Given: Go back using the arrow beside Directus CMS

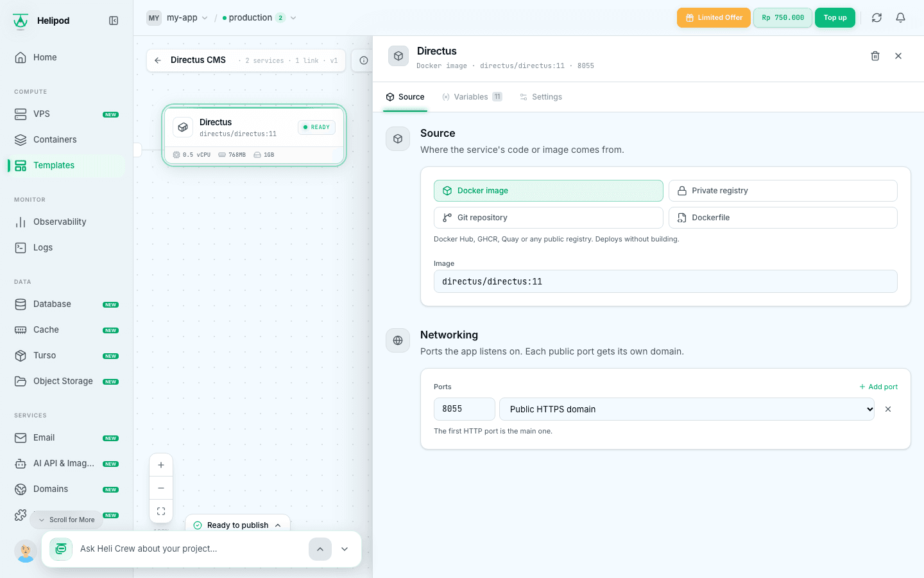Looking at the screenshot, I should click(158, 60).
